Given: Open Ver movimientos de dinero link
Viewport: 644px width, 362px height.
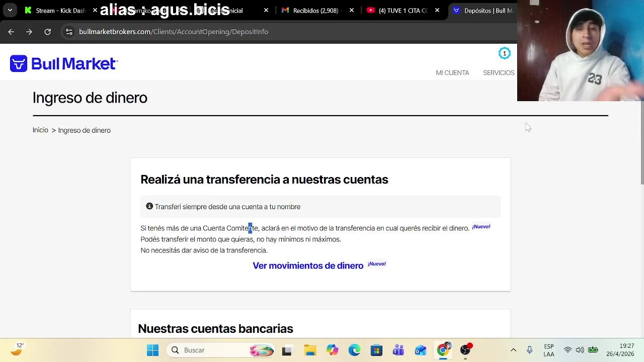Looking at the screenshot, I should coord(308,265).
